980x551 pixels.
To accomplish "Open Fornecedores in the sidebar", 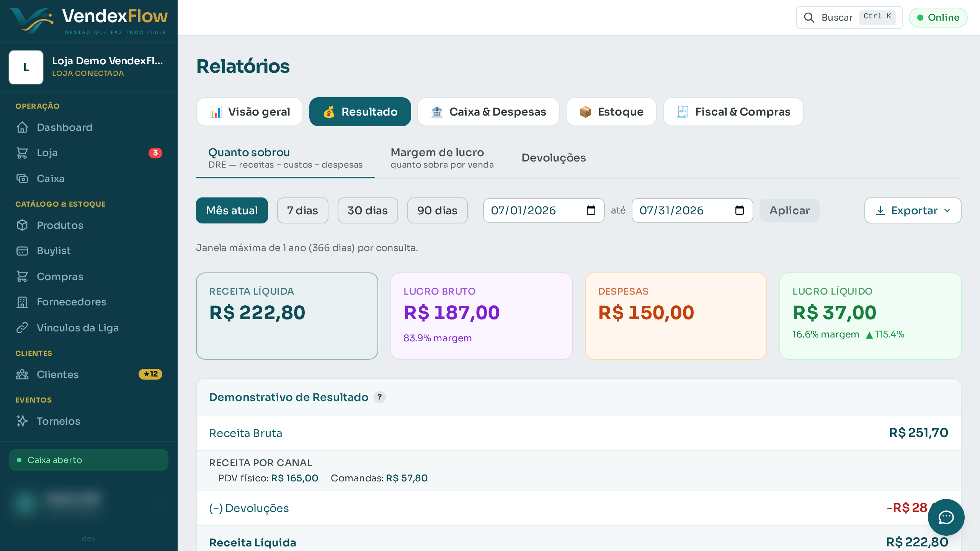I will click(89, 302).
